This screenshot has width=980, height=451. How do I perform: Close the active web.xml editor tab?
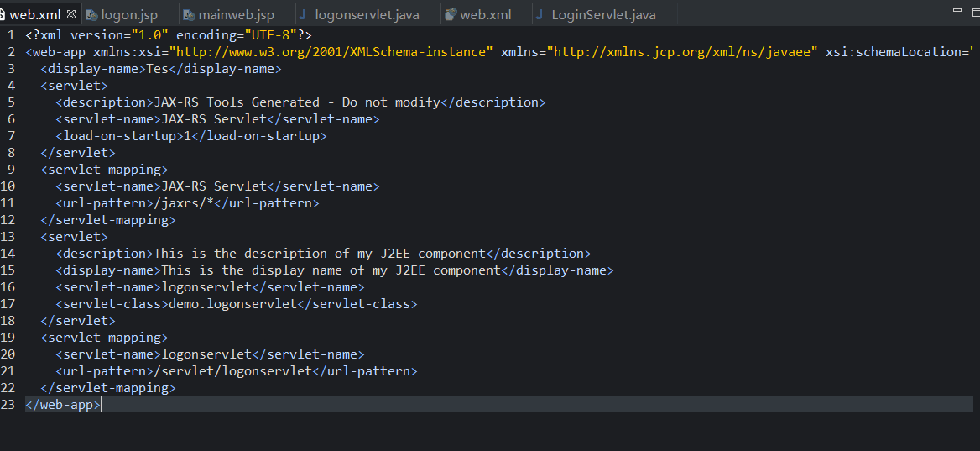70,15
